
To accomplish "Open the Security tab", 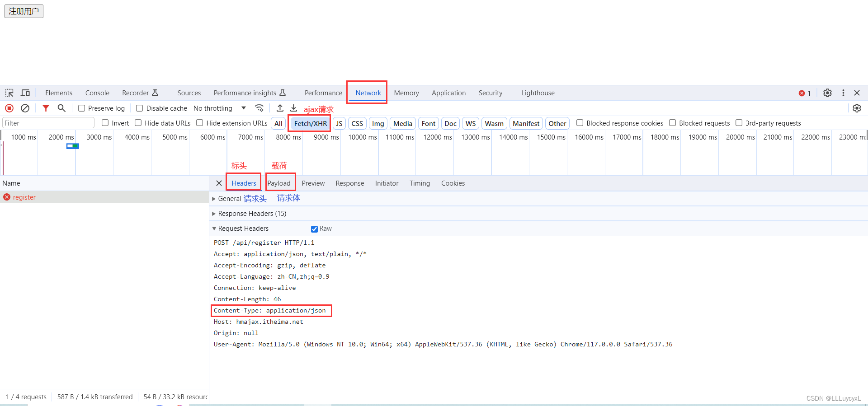I will [491, 93].
